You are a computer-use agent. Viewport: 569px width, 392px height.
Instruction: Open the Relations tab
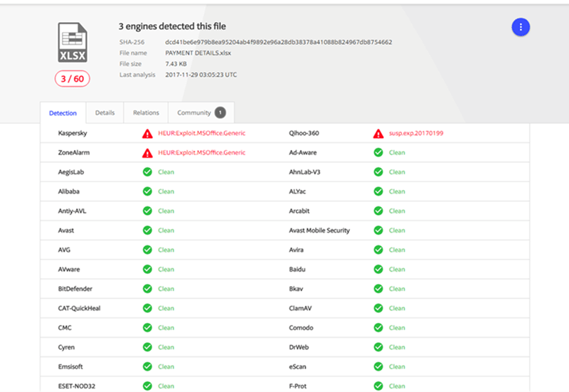(x=146, y=112)
